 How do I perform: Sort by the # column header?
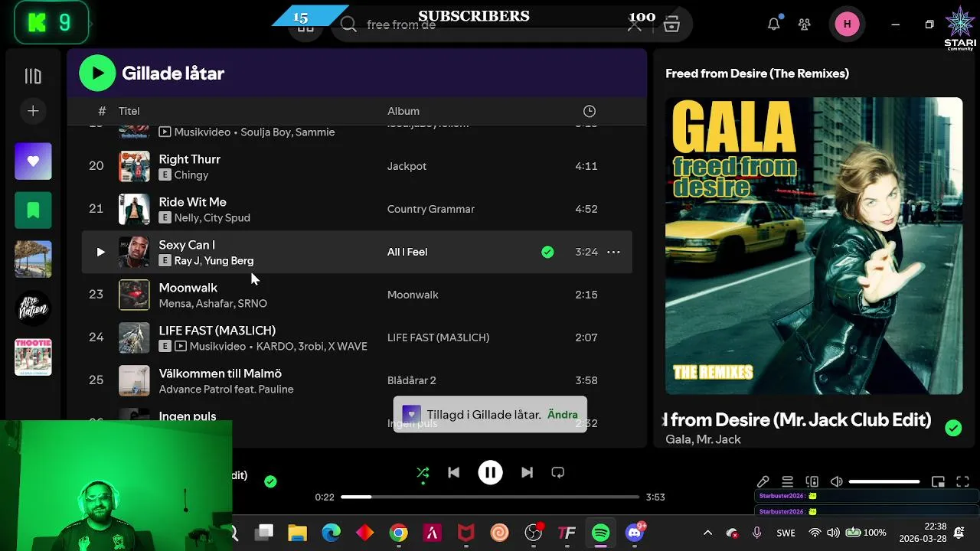(102, 111)
